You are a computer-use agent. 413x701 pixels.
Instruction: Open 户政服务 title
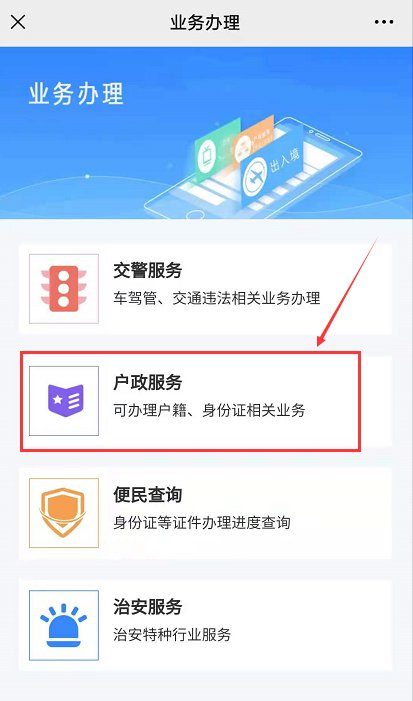148,383
